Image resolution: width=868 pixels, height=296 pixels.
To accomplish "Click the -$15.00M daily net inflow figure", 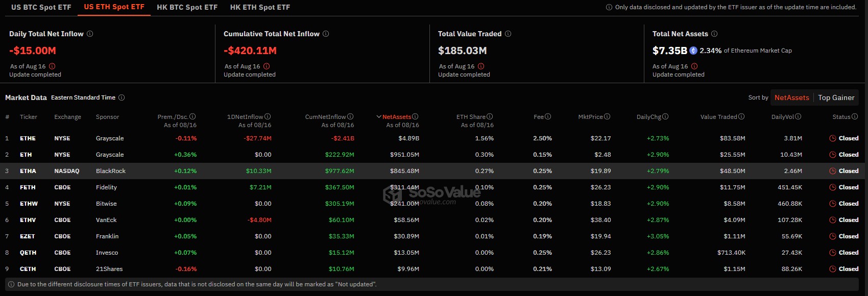I will [x=33, y=51].
